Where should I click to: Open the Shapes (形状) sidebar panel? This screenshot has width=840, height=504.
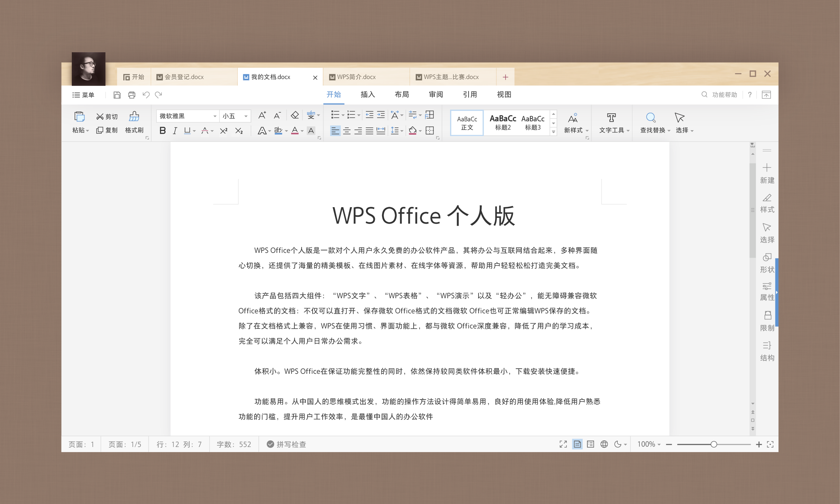click(767, 262)
